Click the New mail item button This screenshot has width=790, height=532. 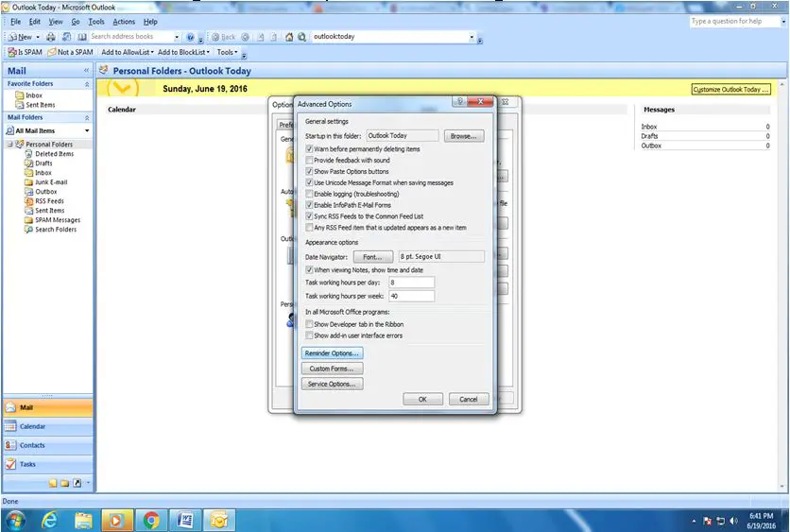[x=20, y=37]
